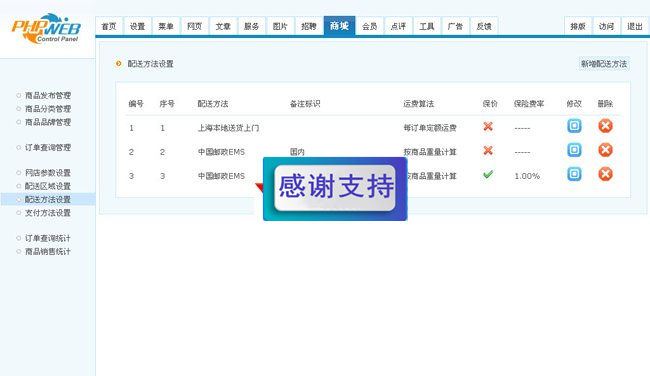Click the 每订单定额运费 cell

coord(430,128)
